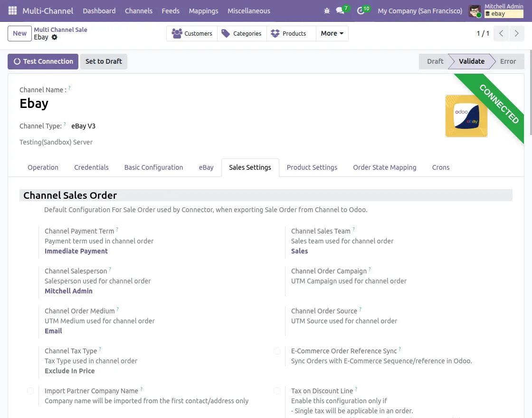
Task: Click the Set to Draft button
Action: (x=104, y=61)
